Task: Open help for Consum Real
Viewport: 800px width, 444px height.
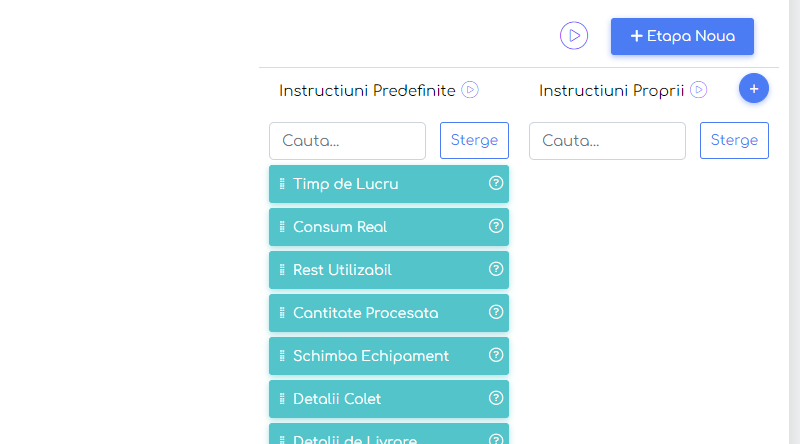Action: [x=495, y=226]
